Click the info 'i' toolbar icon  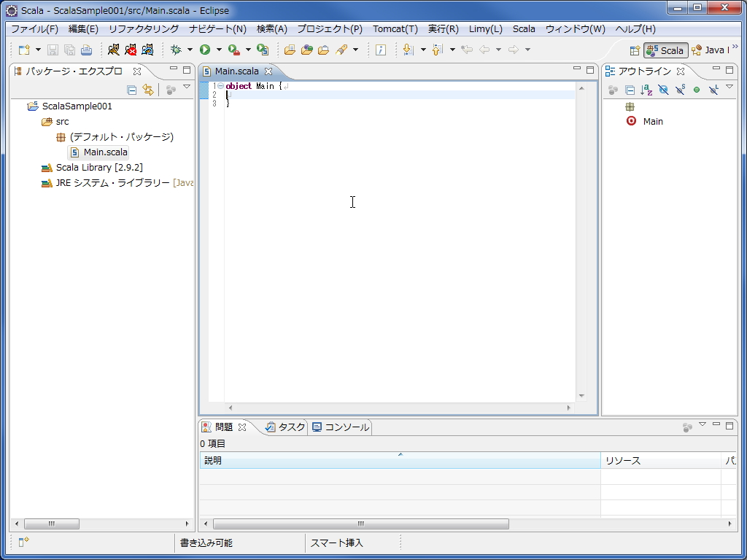pyautogui.click(x=380, y=50)
